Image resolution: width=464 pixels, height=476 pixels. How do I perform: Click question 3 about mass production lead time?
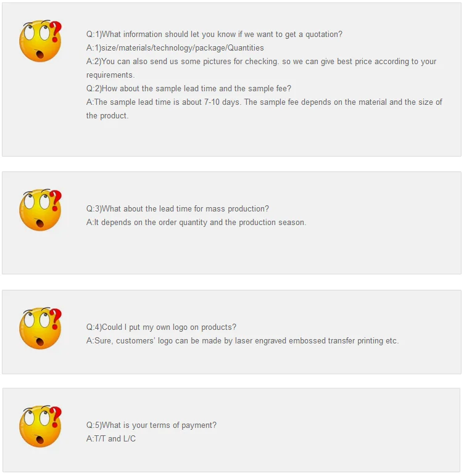tap(177, 209)
